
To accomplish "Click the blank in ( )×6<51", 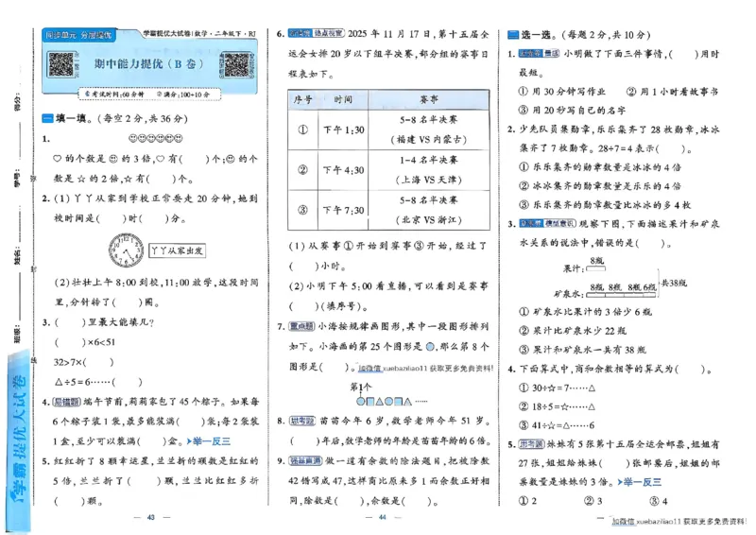I will click(x=70, y=342).
